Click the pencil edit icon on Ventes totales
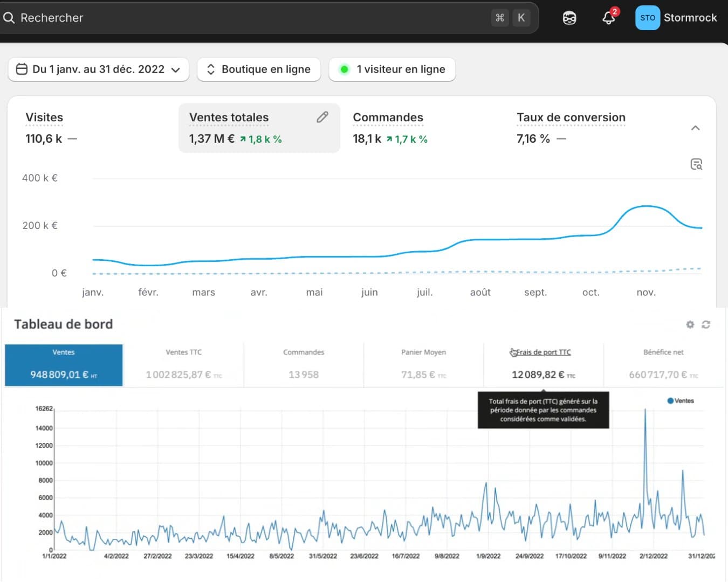The height and width of the screenshot is (582, 728). click(322, 117)
